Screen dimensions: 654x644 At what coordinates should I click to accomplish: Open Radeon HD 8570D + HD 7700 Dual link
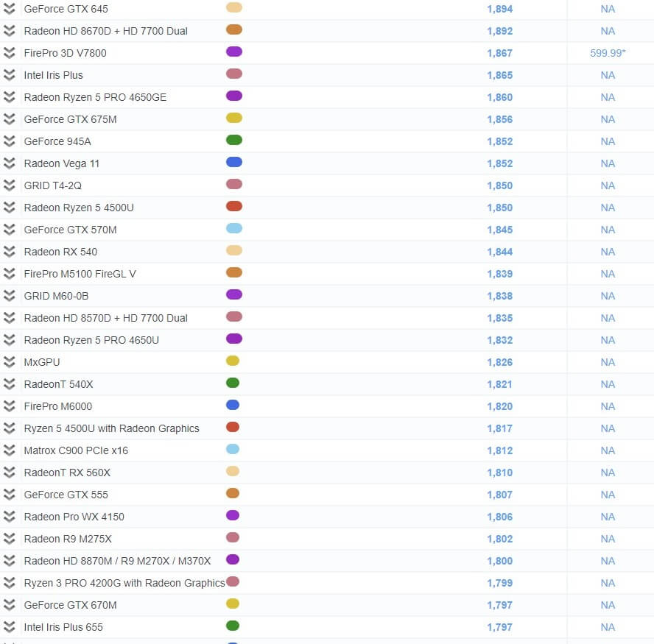pos(105,318)
